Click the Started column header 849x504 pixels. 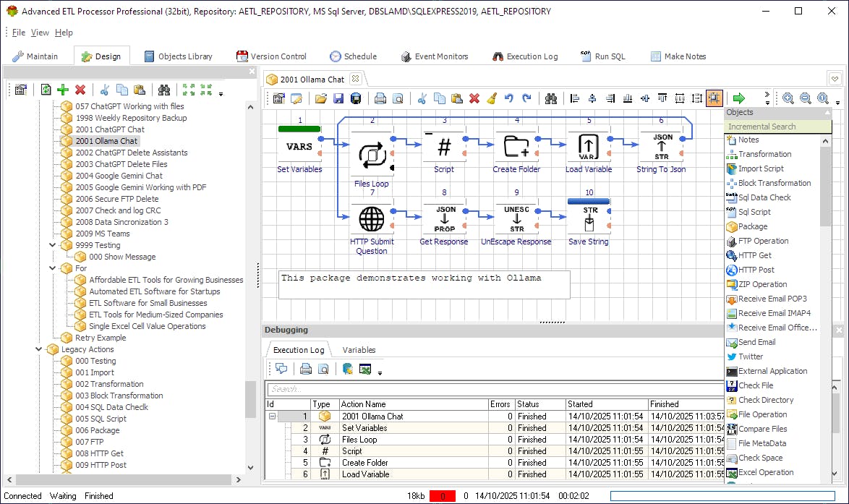click(607, 404)
